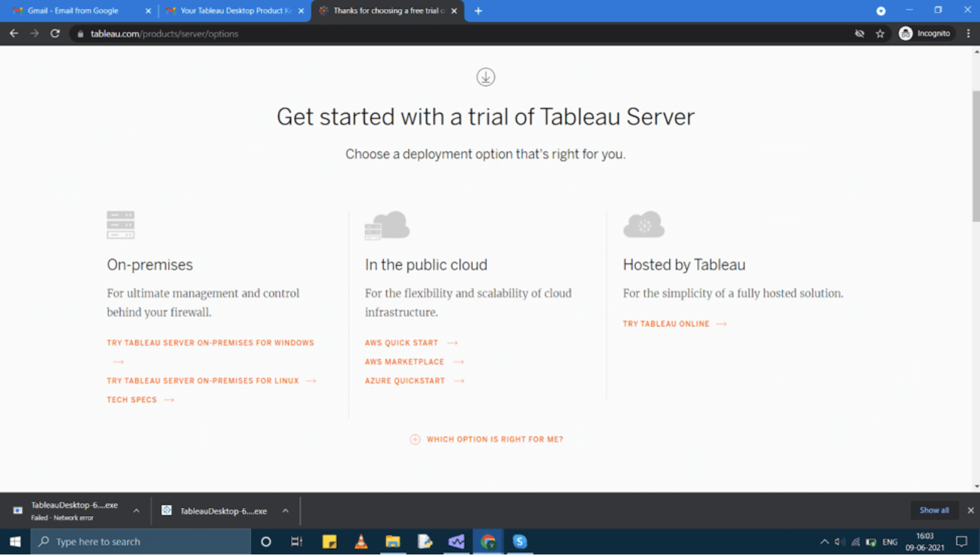
Task: Show hidden system tray icons
Action: (824, 541)
